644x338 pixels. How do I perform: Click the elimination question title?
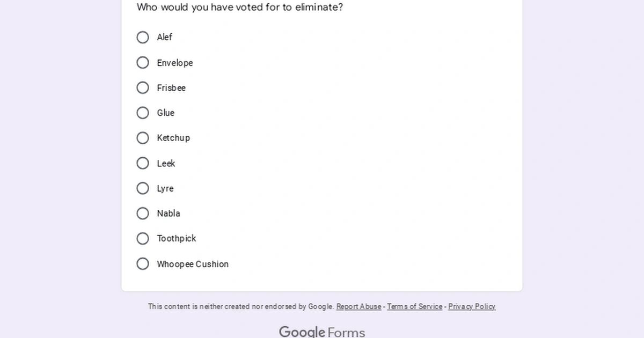(x=240, y=7)
